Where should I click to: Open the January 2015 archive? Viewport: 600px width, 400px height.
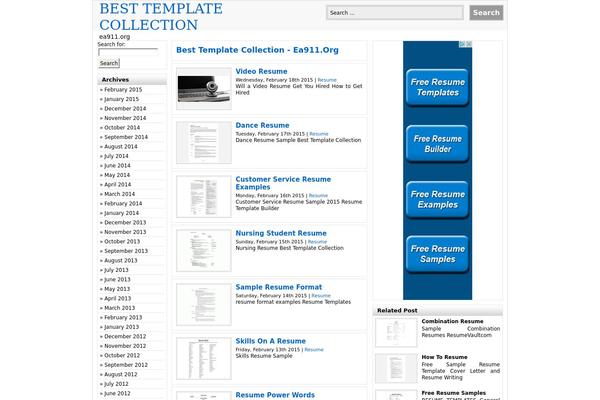pyautogui.click(x=121, y=99)
